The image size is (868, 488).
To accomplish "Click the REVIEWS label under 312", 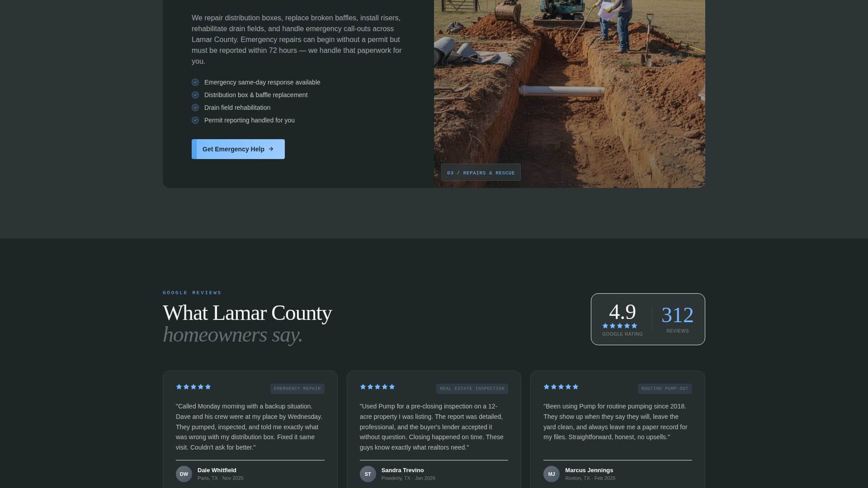I will pos(678,331).
